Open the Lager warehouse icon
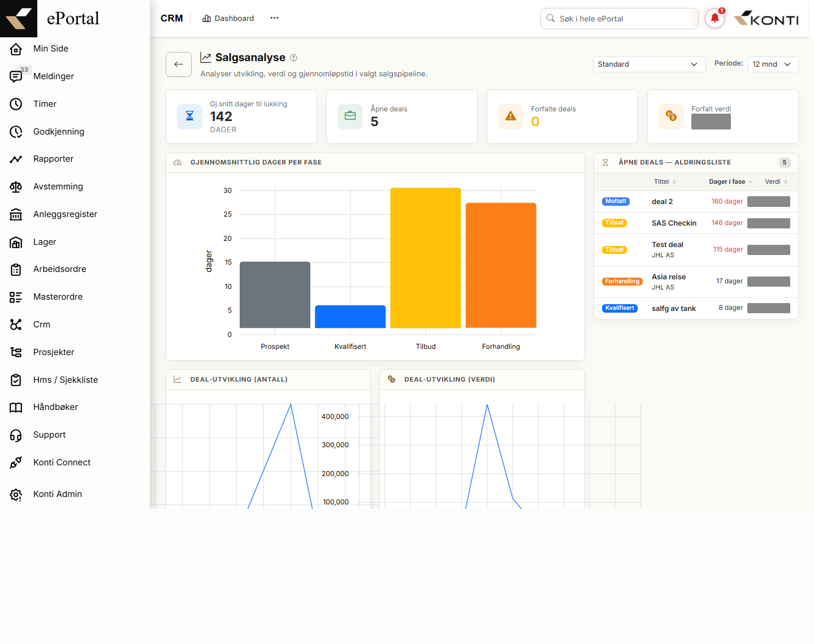The width and height of the screenshot is (814, 644). (x=16, y=242)
